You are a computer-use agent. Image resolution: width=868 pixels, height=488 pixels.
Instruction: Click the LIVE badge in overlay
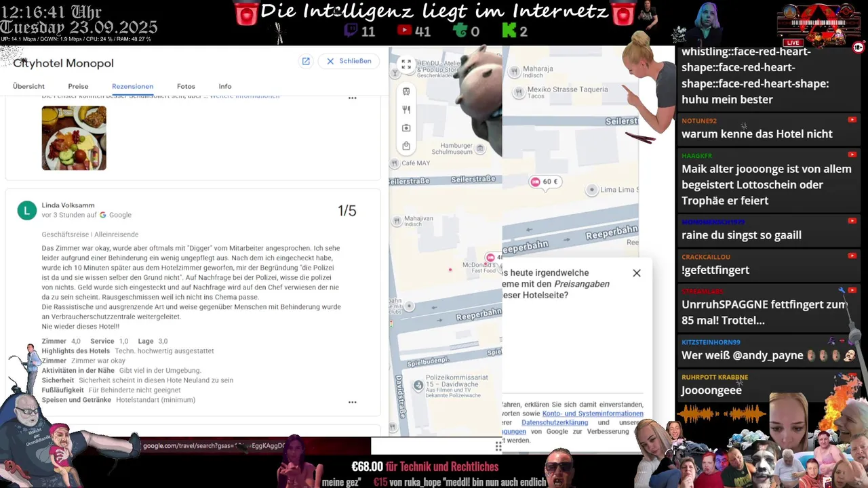pos(793,43)
